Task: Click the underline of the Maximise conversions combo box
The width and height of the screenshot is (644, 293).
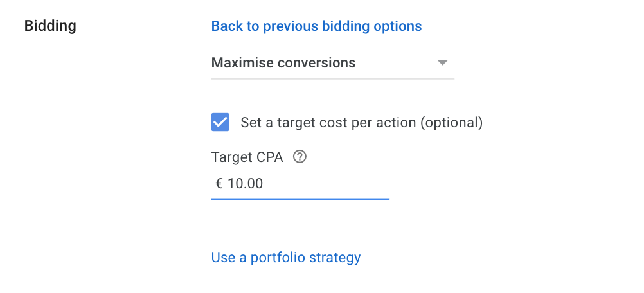Action: click(333, 78)
